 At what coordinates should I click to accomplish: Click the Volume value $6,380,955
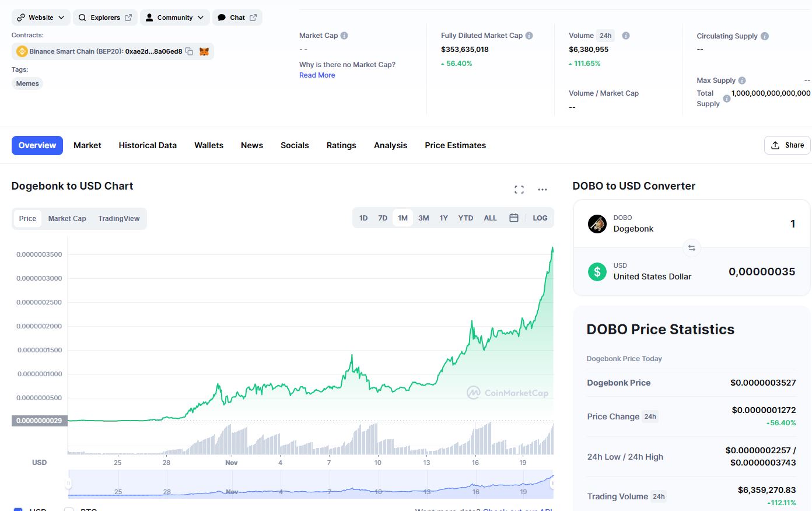point(589,50)
